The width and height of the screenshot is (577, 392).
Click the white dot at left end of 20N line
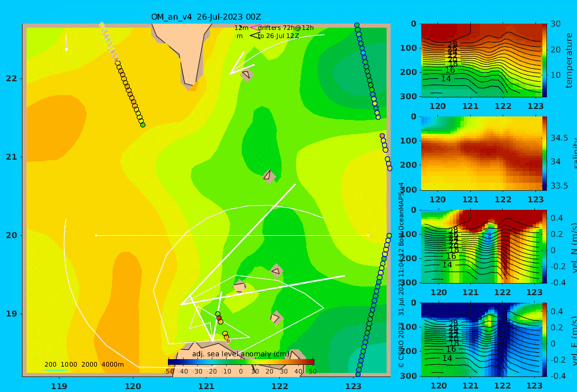coord(96,235)
